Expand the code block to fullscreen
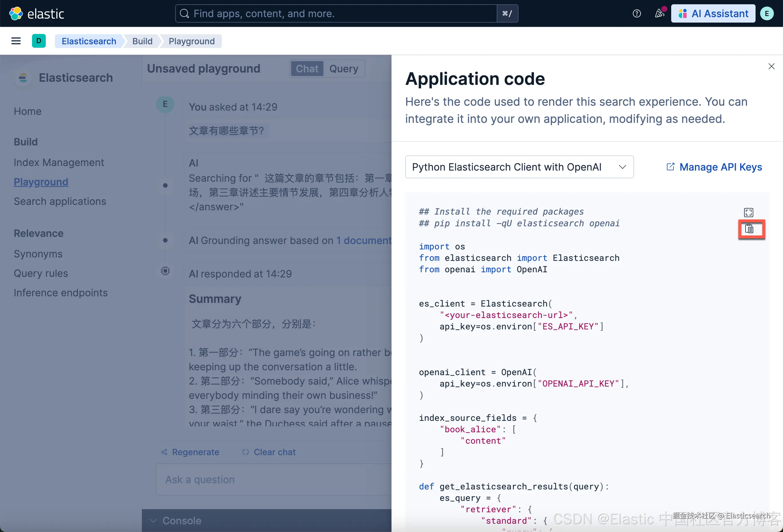The width and height of the screenshot is (783, 532). [748, 213]
